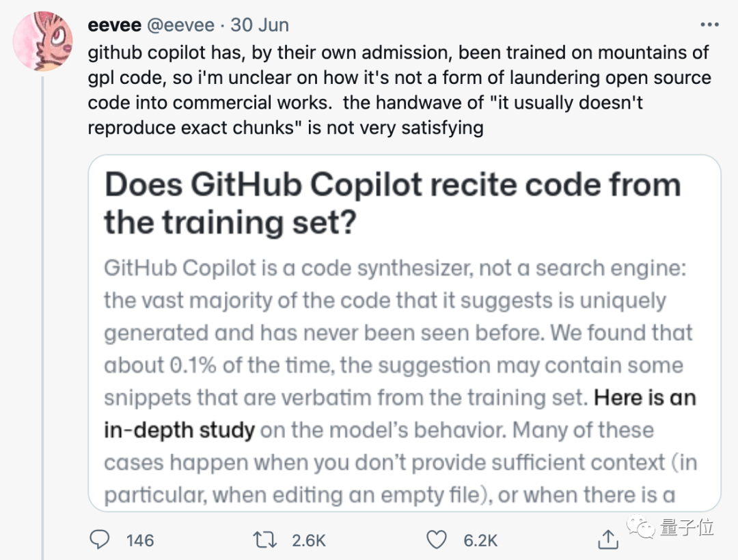Screen dimensions: 738x560
Task: Open eevee's profile via the bold username
Action: 113,24
